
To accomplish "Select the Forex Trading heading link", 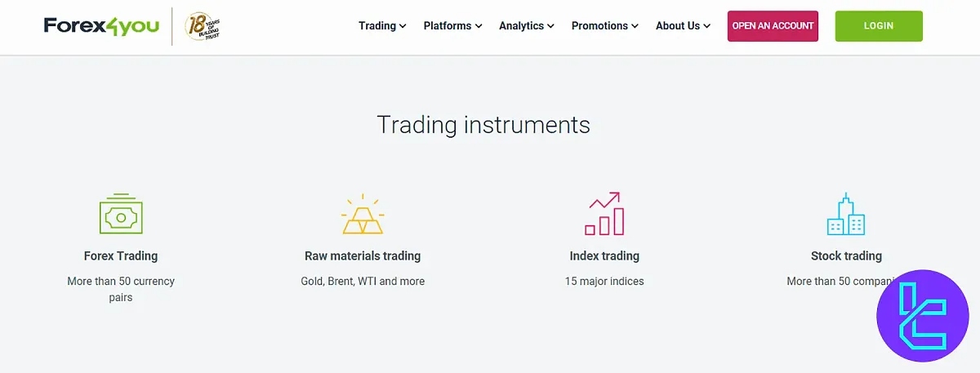I will click(x=121, y=256).
